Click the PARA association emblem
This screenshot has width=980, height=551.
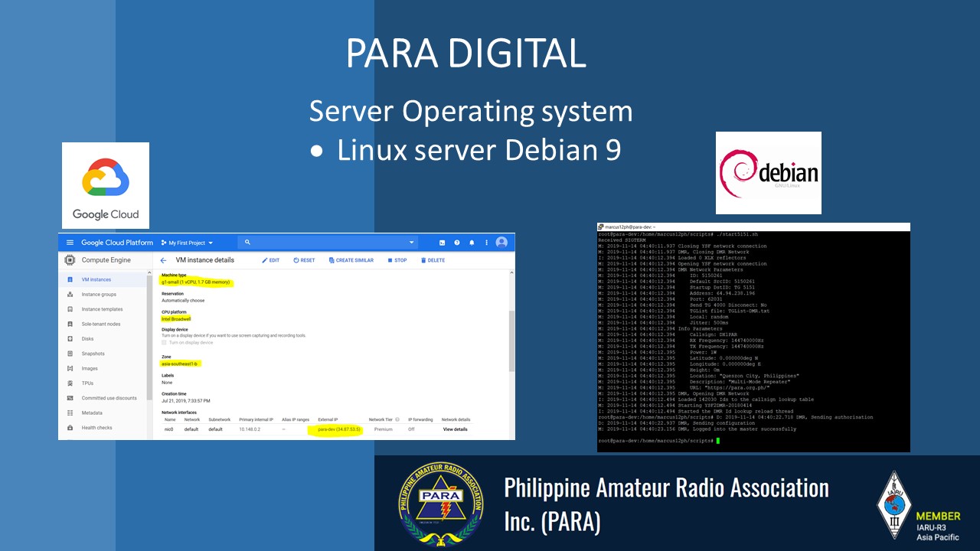point(441,504)
